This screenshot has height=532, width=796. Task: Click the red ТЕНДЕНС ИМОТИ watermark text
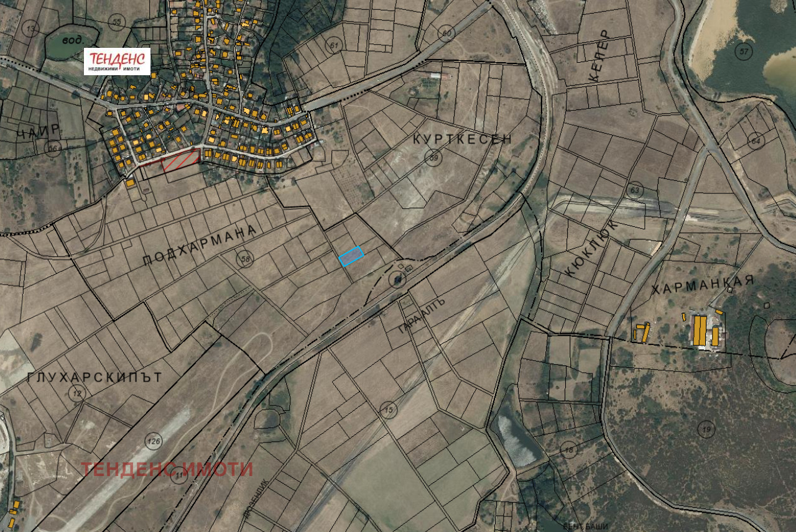167,469
